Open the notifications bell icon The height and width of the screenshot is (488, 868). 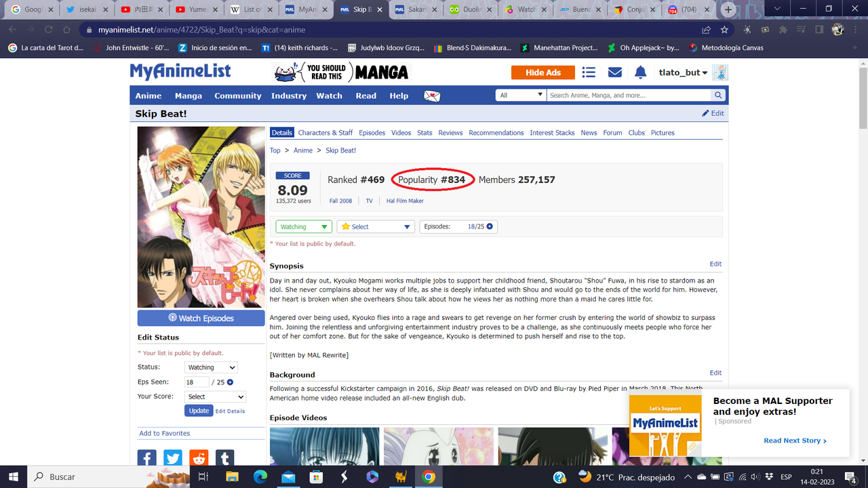[x=640, y=72]
